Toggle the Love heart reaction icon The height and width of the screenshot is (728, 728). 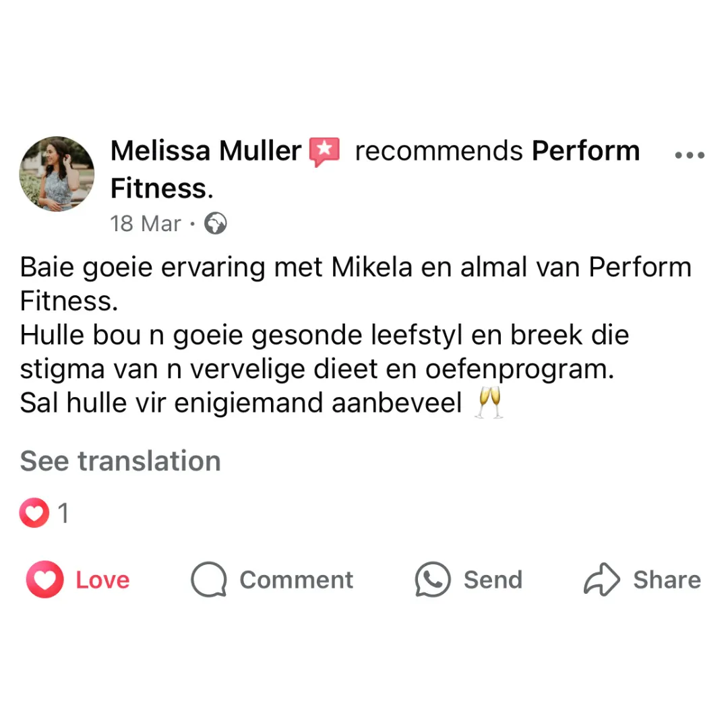point(44,580)
